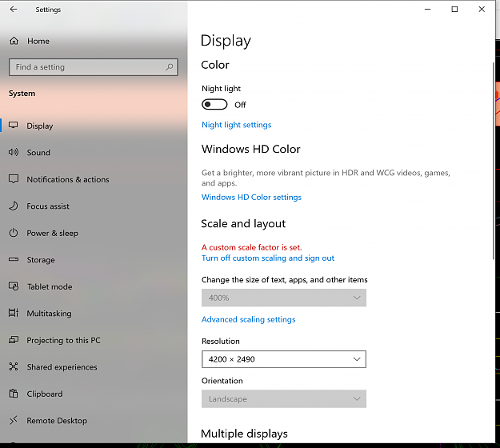Go to the Home settings page
The height and width of the screenshot is (448, 500).
38,41
